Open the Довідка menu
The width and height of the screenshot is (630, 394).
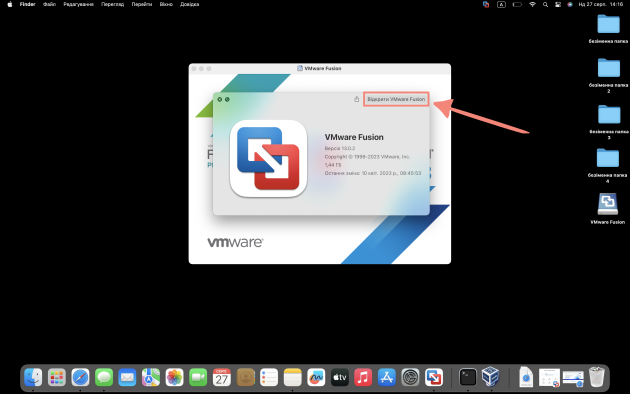tap(190, 4)
